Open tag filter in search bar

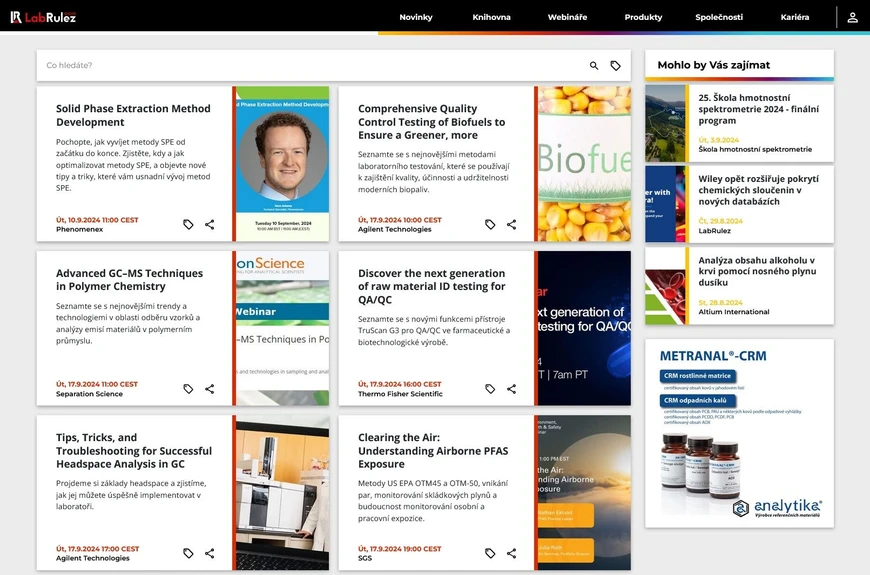[616, 66]
